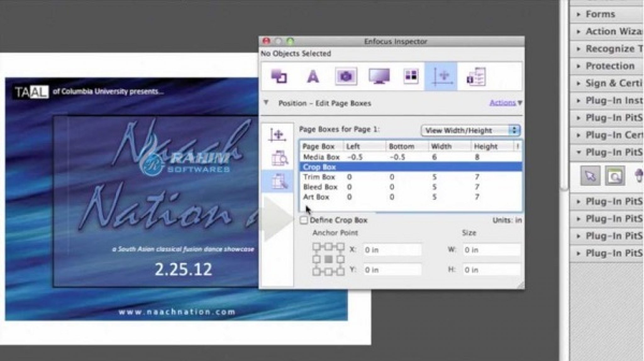Expand the Protection panel section

pos(609,66)
